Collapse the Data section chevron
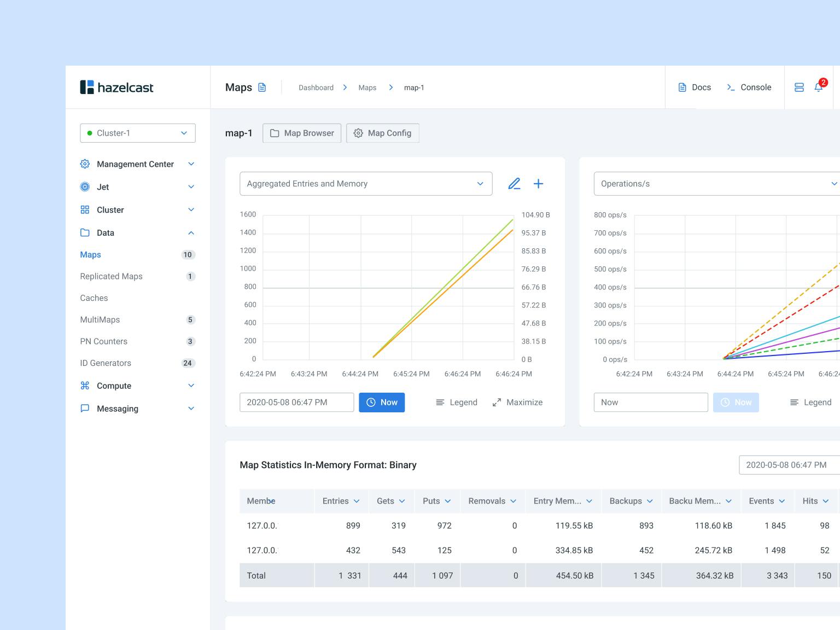Screen dimensions: 840x630 tap(191, 233)
